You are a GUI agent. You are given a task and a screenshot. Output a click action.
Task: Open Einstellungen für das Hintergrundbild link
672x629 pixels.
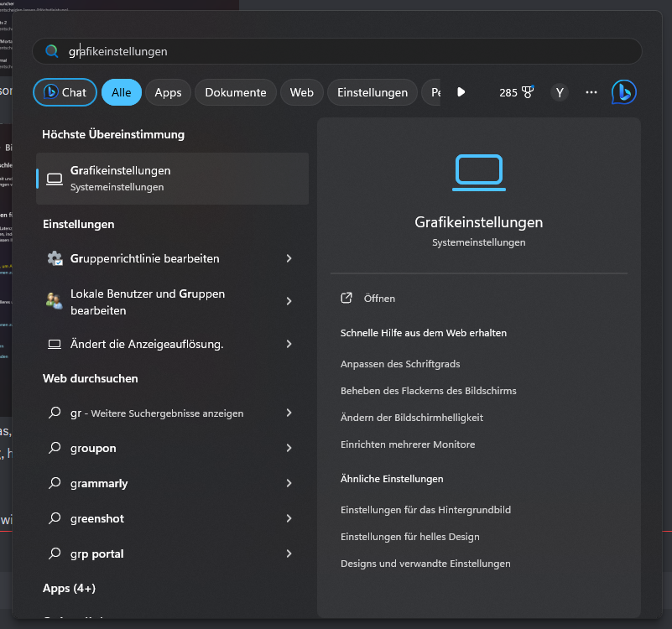pyautogui.click(x=425, y=510)
